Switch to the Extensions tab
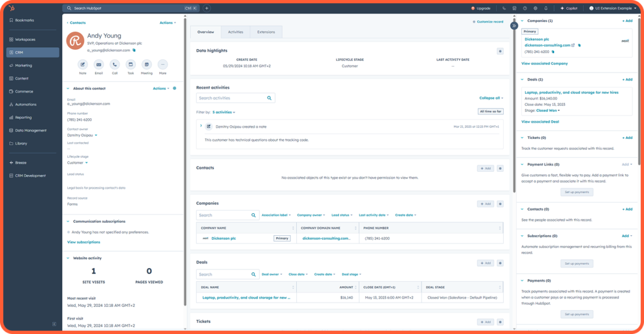This screenshot has width=644, height=334. (266, 32)
